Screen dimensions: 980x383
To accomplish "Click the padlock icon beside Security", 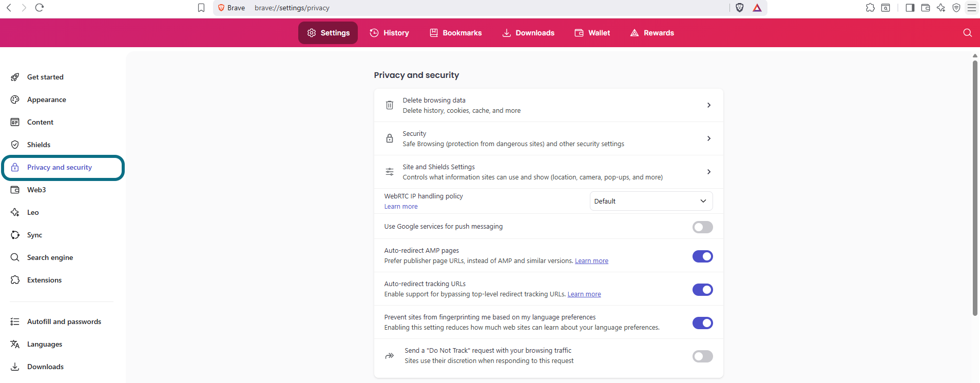I will point(390,138).
